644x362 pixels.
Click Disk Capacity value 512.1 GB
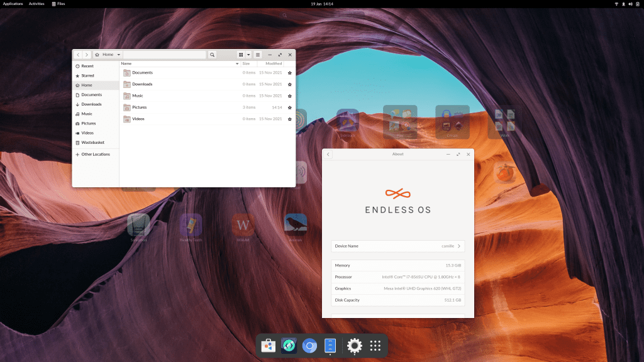[x=453, y=300]
